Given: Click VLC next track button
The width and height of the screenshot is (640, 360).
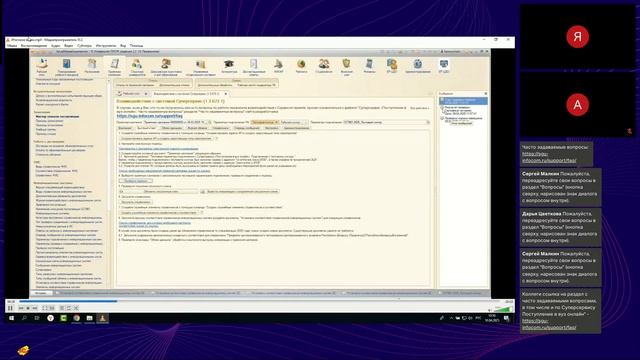Looking at the screenshot, I should point(35,308).
